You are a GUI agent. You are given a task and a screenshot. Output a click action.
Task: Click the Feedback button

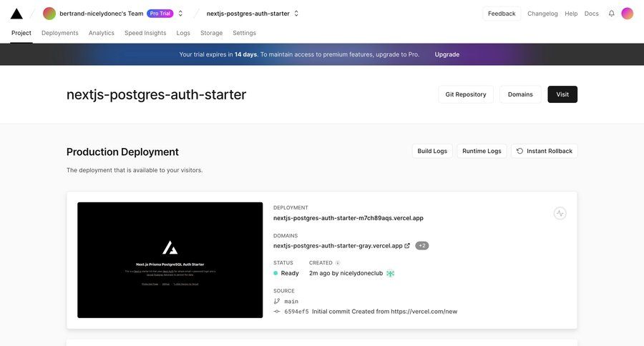pos(502,14)
